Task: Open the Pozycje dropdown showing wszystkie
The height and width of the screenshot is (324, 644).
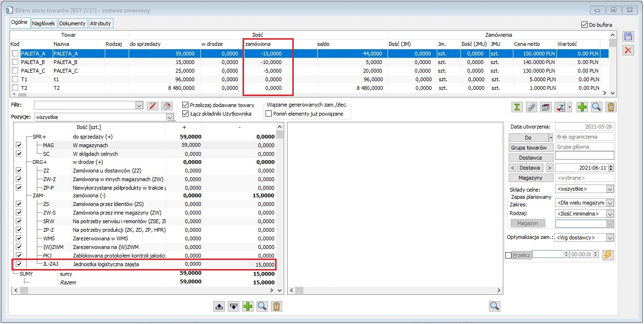Action: point(170,117)
